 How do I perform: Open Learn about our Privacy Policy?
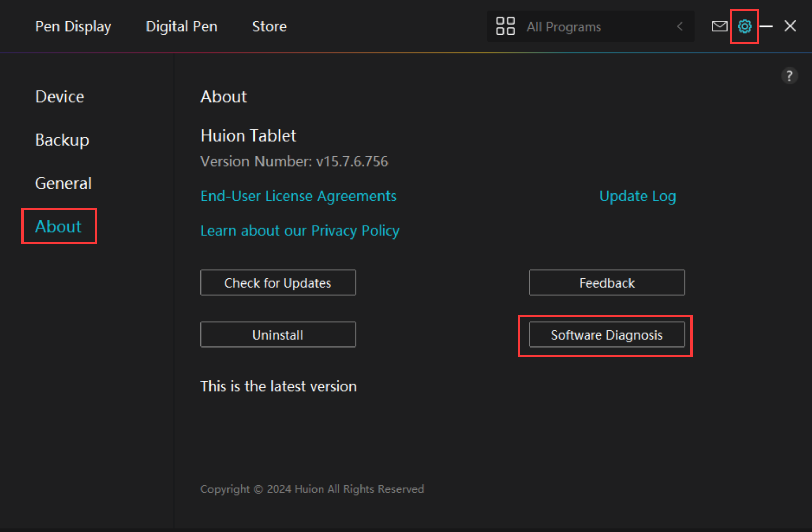click(300, 231)
